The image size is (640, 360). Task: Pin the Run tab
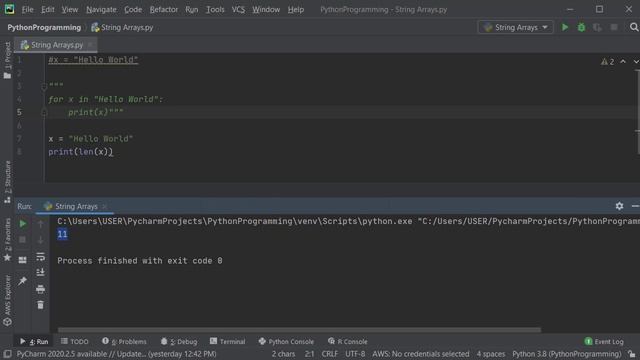23,280
